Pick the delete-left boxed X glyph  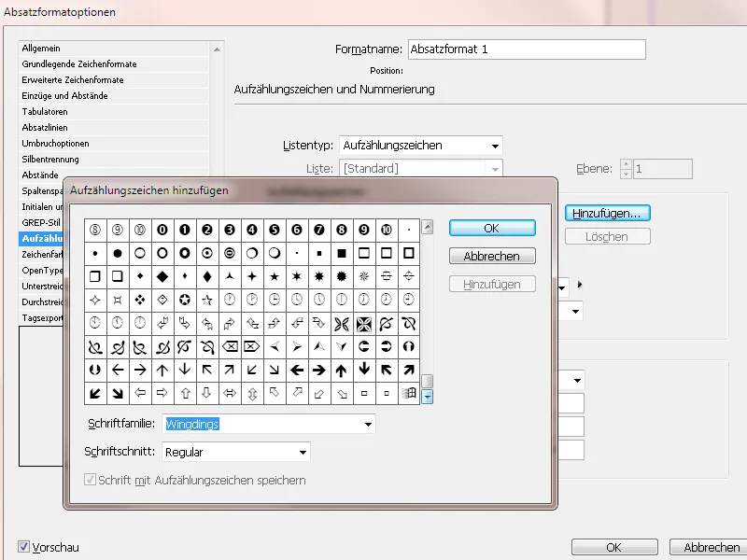[x=230, y=346]
